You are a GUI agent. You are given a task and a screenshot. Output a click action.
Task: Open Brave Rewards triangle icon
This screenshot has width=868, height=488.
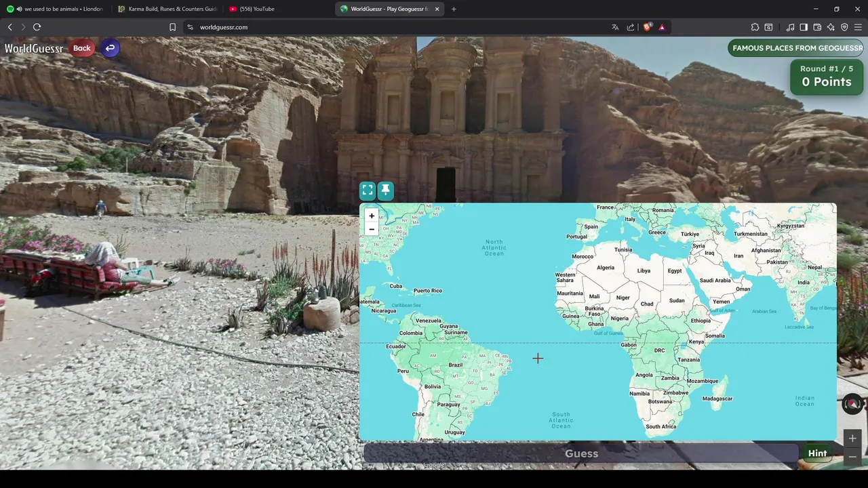[662, 27]
